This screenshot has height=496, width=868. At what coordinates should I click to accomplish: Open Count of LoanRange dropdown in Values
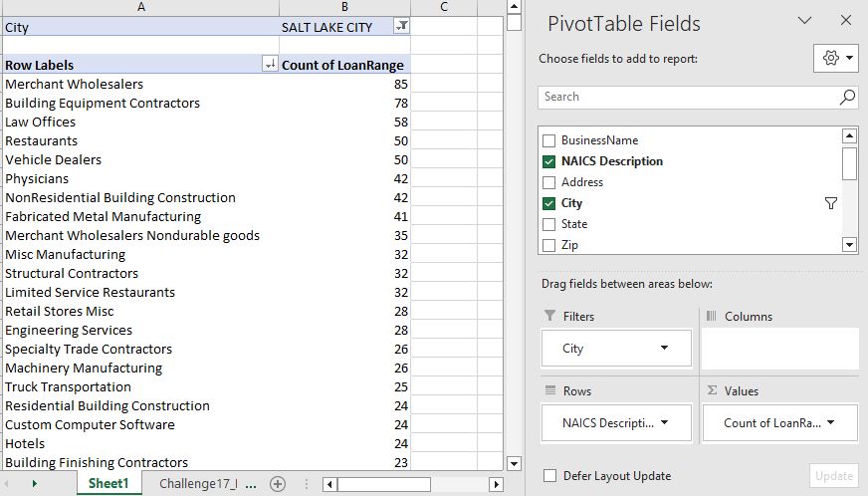pyautogui.click(x=830, y=423)
